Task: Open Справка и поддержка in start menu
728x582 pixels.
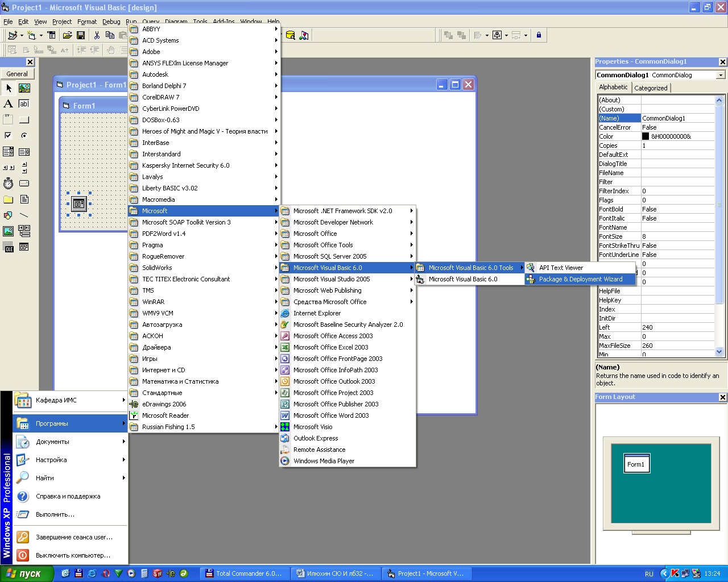Action: coord(70,496)
